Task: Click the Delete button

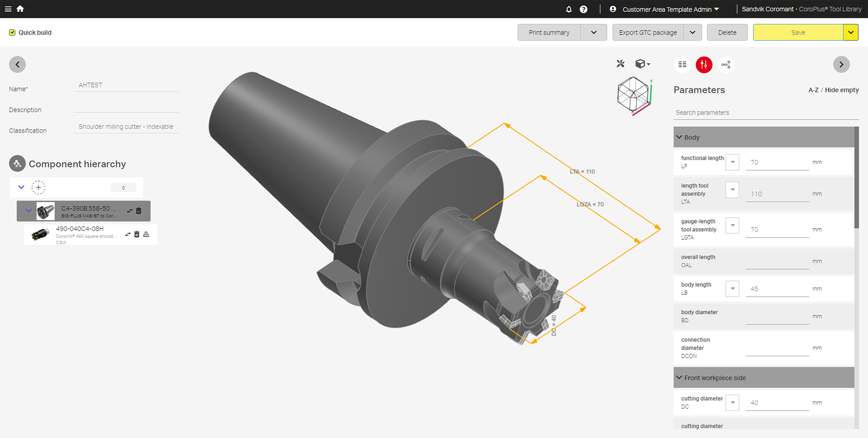Action: pyautogui.click(x=727, y=32)
